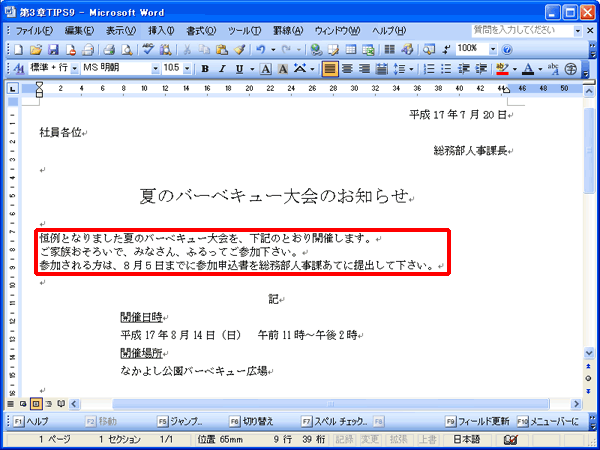Open the ツール(T) menu
This screenshot has height=450, width=600.
pos(245,31)
